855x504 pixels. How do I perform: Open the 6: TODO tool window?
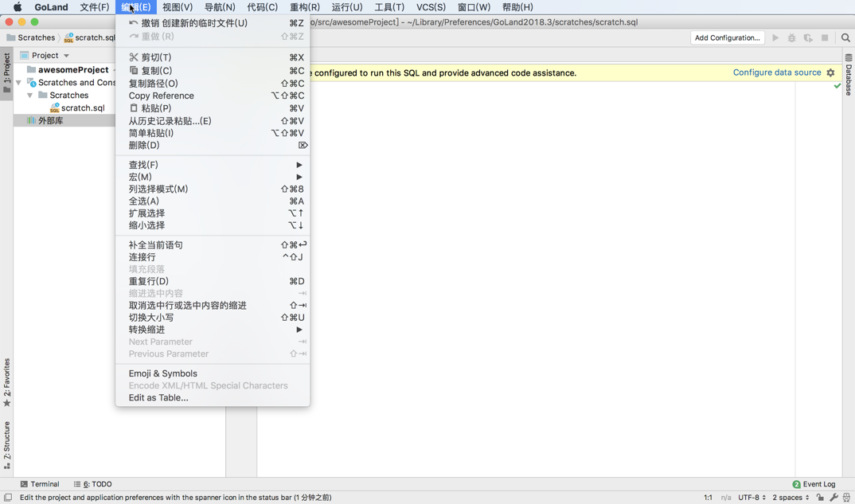coord(92,484)
